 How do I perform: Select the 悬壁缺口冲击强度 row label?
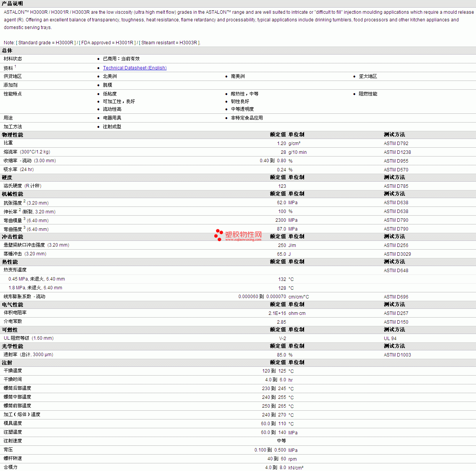pos(37,245)
